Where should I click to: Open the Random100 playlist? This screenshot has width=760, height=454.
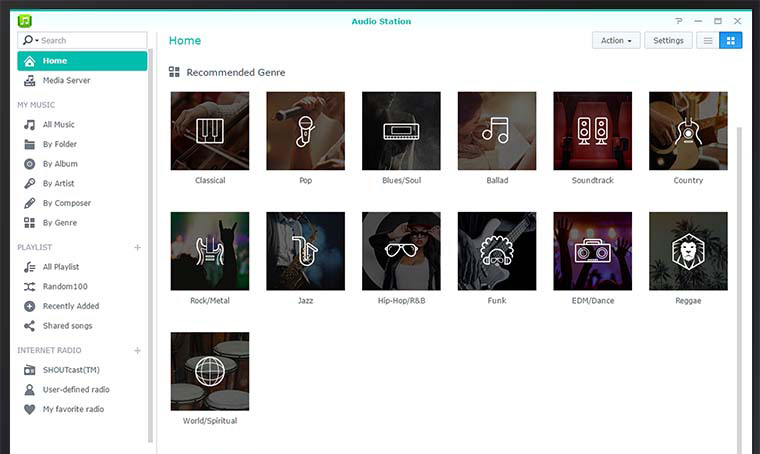coord(63,287)
